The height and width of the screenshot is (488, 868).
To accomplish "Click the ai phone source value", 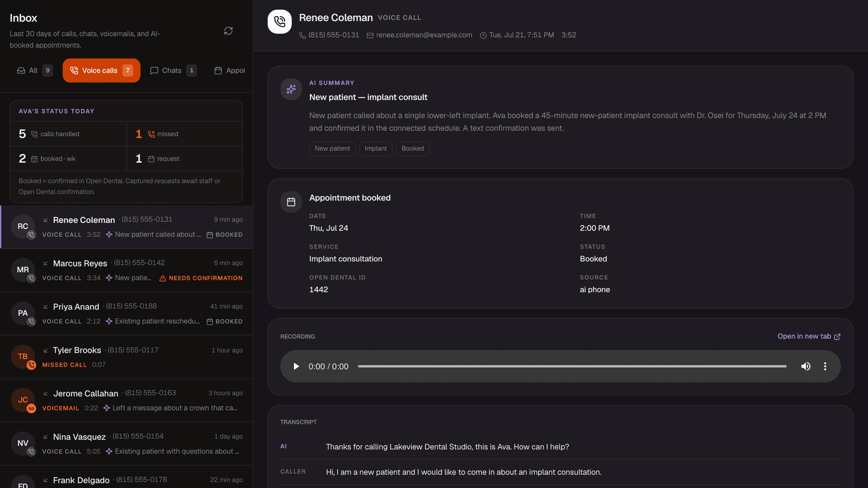I will (595, 290).
